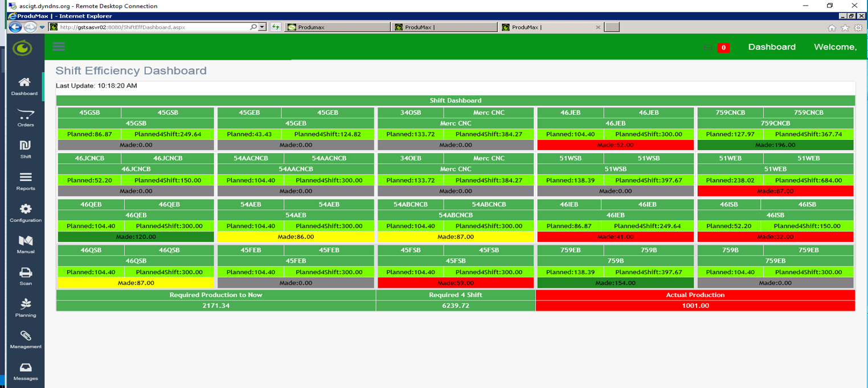Open Configuration gear icon

click(25, 209)
